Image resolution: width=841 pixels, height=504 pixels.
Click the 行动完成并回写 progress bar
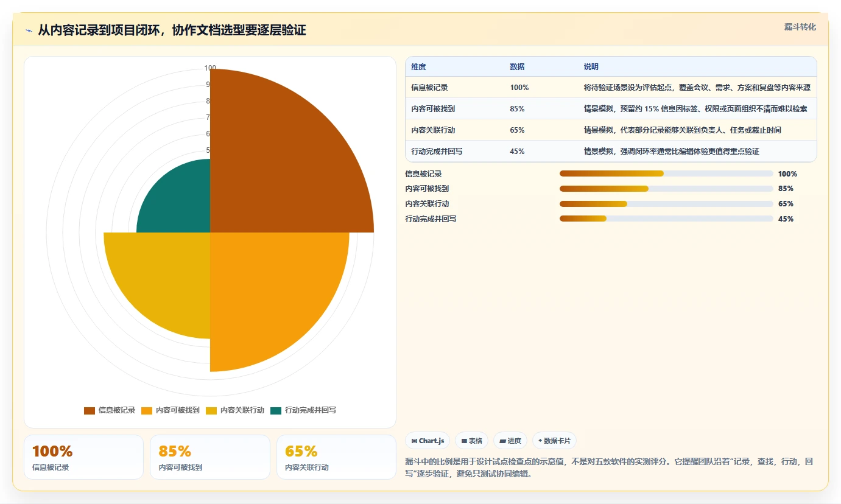tap(666, 219)
